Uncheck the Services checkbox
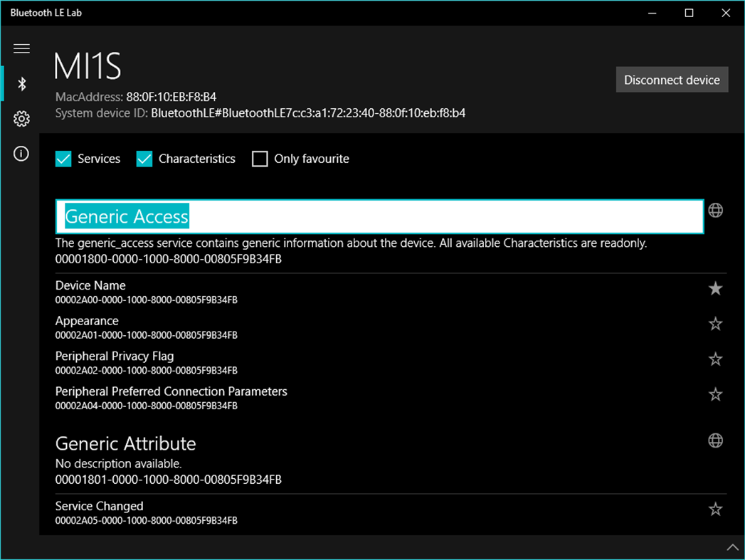 click(63, 159)
